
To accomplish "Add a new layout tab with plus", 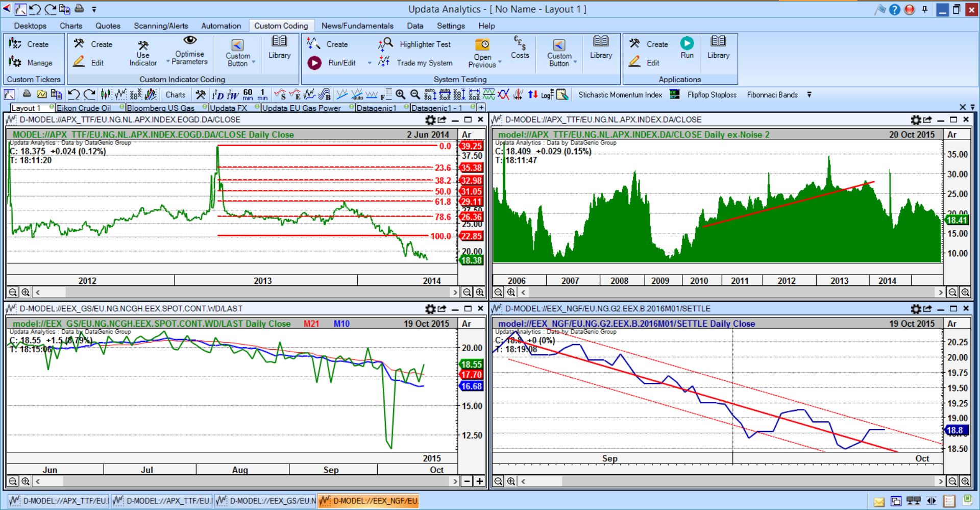I will pos(481,108).
